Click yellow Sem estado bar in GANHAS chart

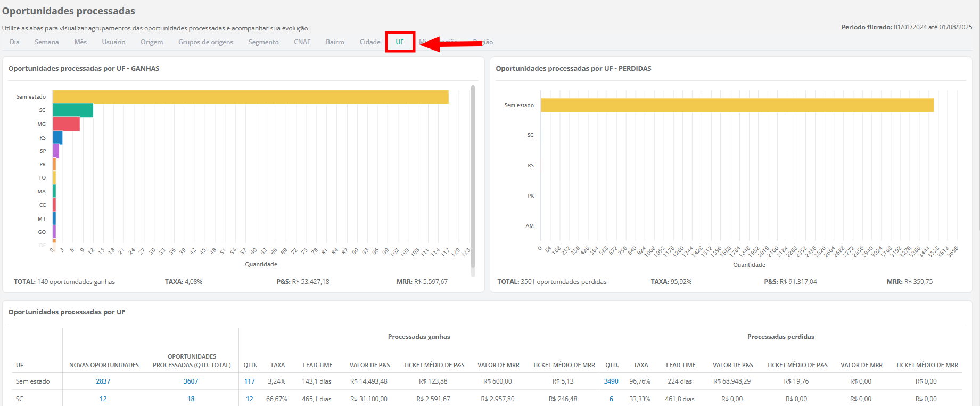(x=250, y=97)
